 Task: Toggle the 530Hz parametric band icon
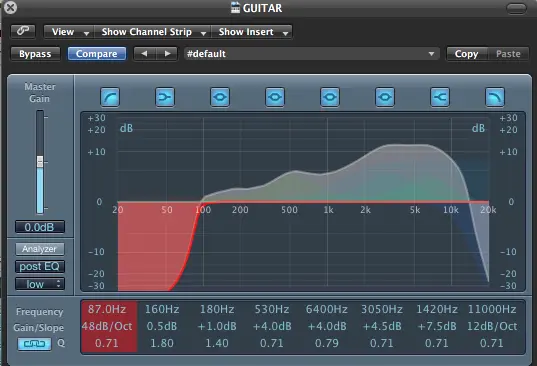tap(275, 98)
